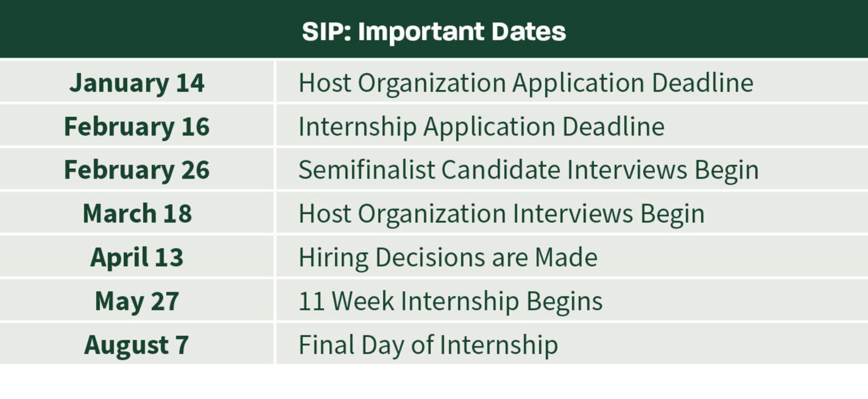Image resolution: width=868 pixels, height=399 pixels.
Task: Select the August 7 date cell
Action: tap(137, 345)
